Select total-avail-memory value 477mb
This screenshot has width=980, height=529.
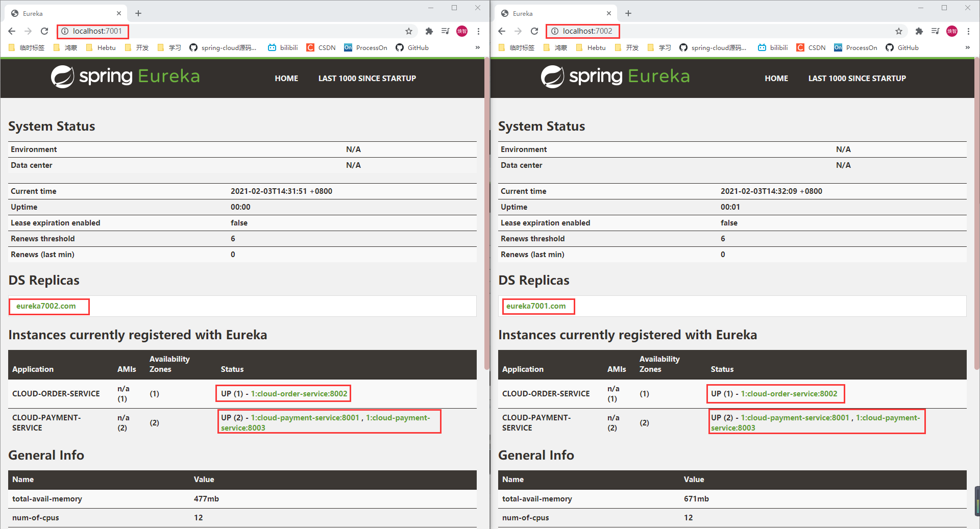coord(206,499)
